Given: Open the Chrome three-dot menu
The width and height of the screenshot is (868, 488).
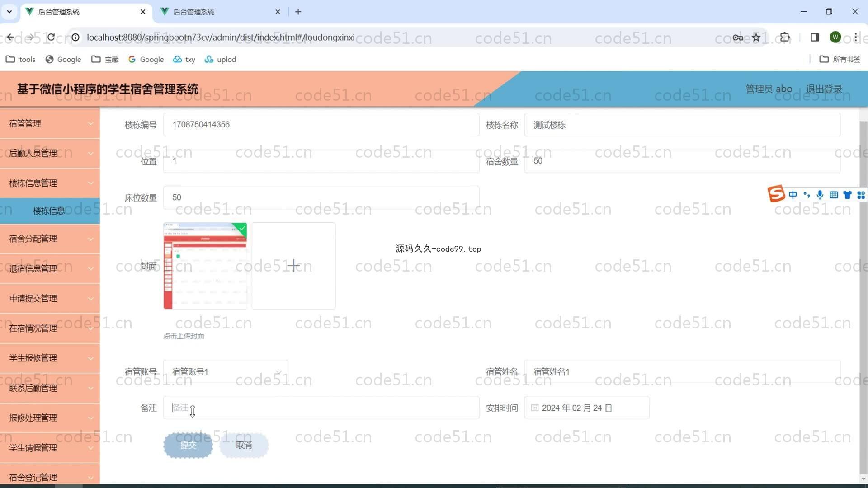Looking at the screenshot, I should point(856,37).
